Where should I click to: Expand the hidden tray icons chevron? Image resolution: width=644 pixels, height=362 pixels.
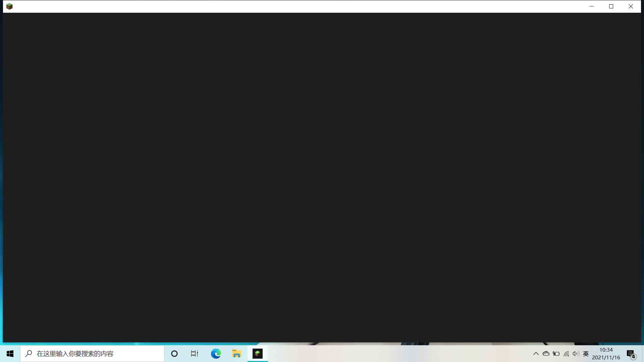point(536,354)
